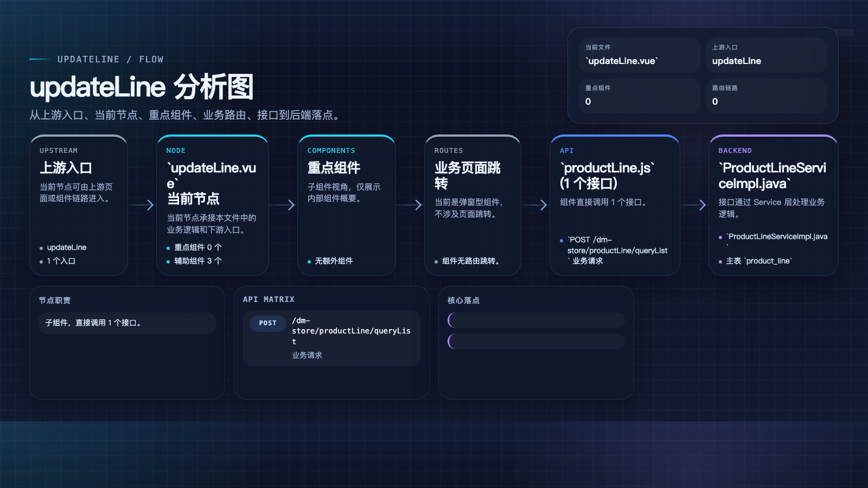Click 'POST /dm-store/productLine/queryList' bullet in API card
The width and height of the screenshot is (868, 488).
point(617,251)
